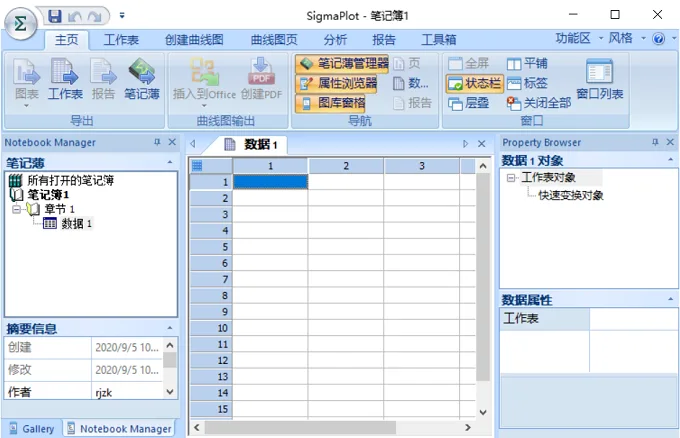Collapse the 章节 1 tree node
680x438 pixels.
point(16,209)
